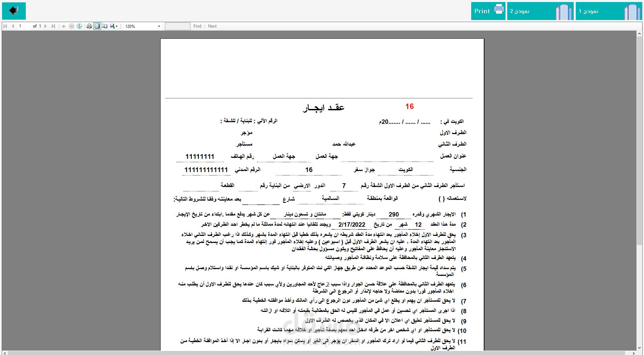Click the date 2/17/2022
Image resolution: width=644 pixels, height=355 pixels.
tap(352, 225)
